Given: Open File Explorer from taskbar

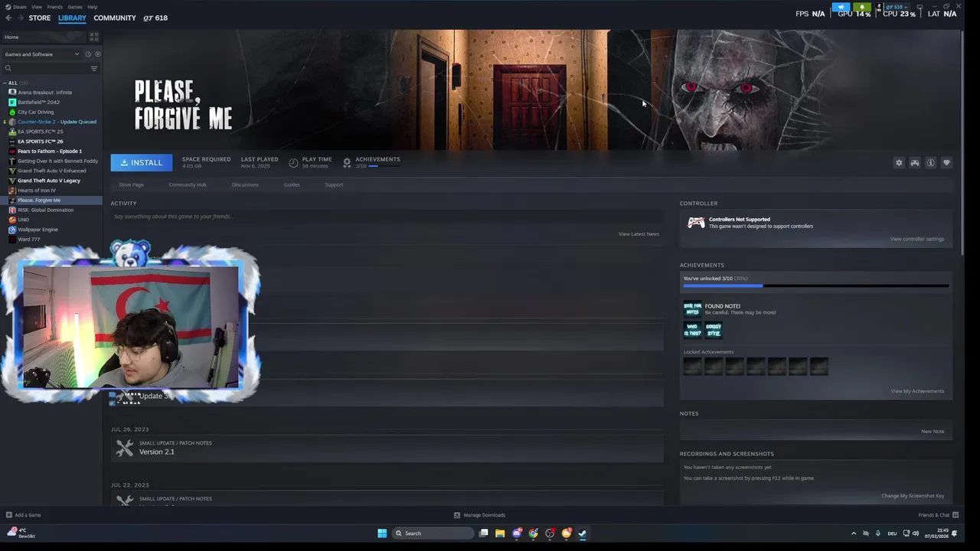Looking at the screenshot, I should [500, 533].
